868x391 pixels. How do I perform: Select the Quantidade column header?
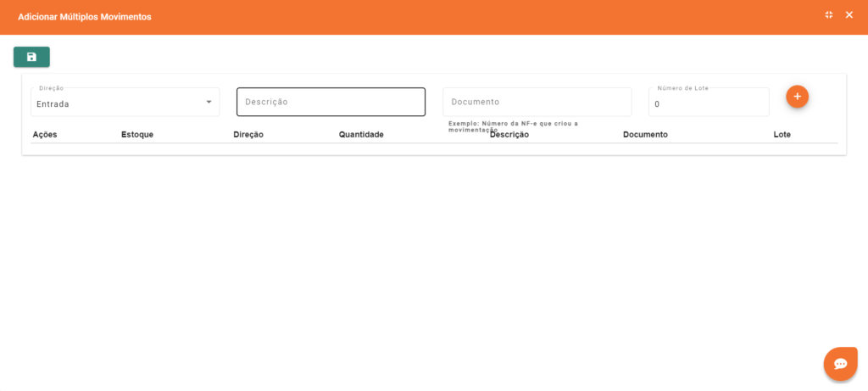point(361,135)
